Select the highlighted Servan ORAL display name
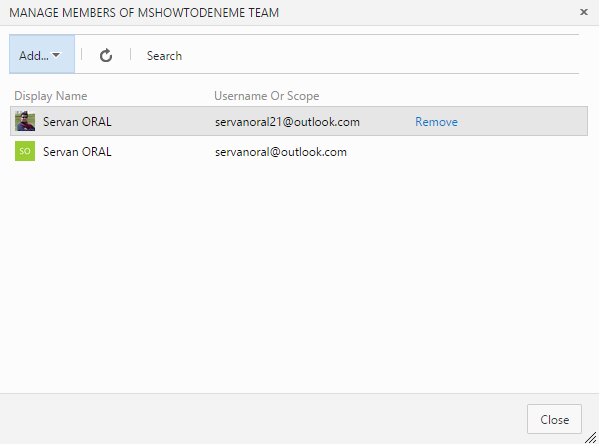Screen dimensions: 599x444 click(77, 122)
